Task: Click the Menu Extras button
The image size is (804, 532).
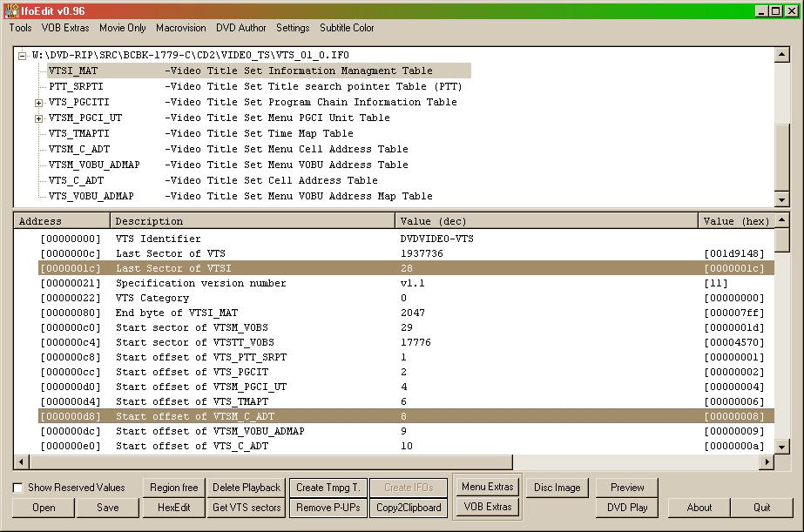Action: click(488, 487)
